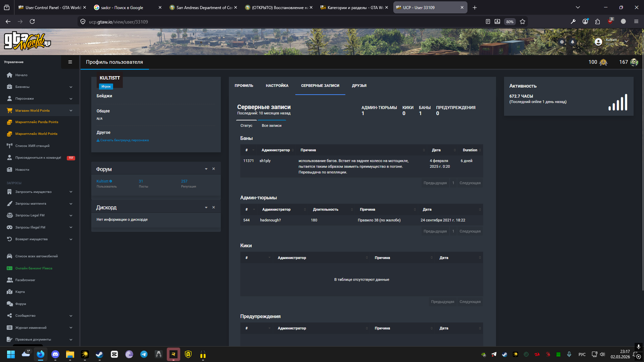The width and height of the screenshot is (644, 362).
Task: Click the Начало home icon
Action: (x=9, y=75)
